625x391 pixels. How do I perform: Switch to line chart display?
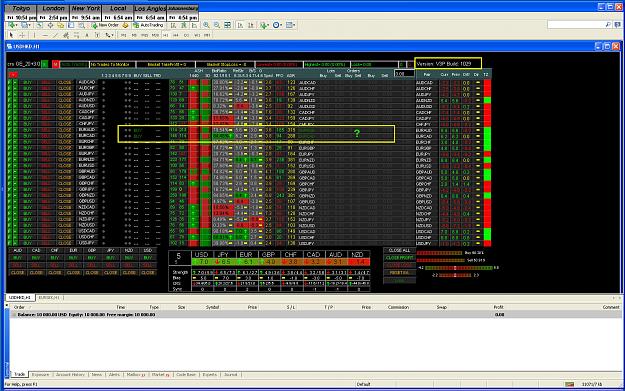tap(194, 25)
